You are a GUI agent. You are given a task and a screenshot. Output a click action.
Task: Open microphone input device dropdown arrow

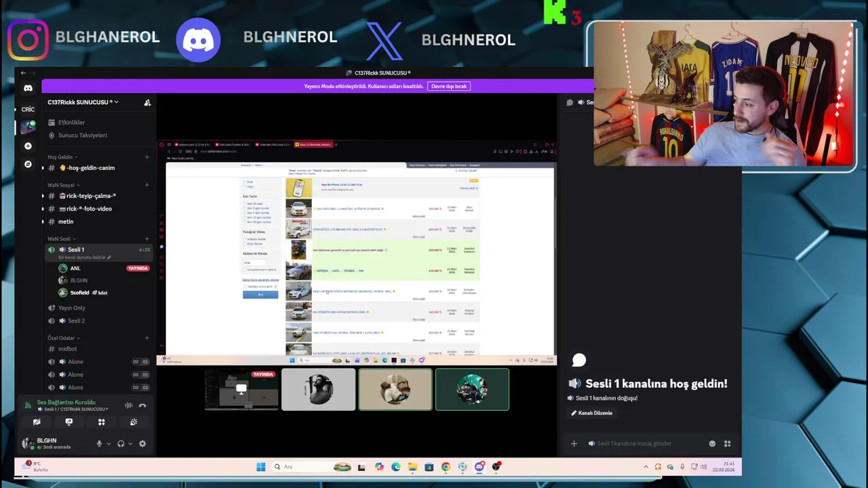click(x=108, y=444)
